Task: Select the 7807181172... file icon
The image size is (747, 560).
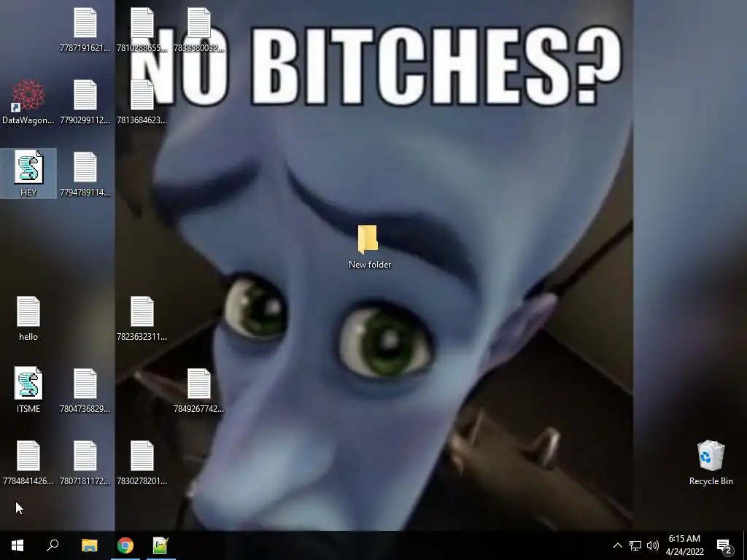Action: [85, 456]
